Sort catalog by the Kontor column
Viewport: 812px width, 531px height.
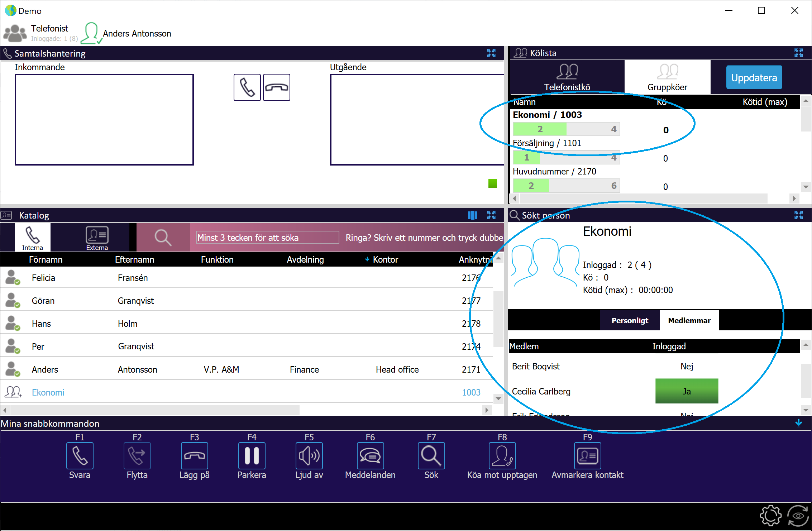pos(385,259)
